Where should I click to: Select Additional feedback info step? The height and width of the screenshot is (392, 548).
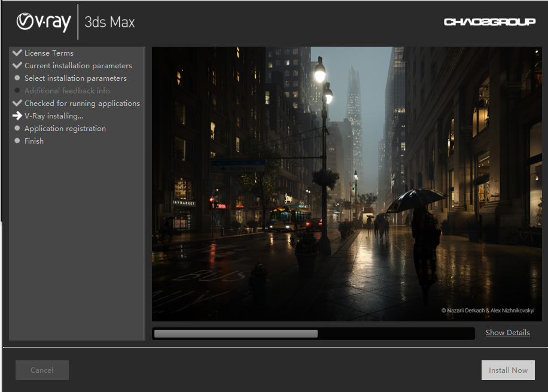coord(67,91)
